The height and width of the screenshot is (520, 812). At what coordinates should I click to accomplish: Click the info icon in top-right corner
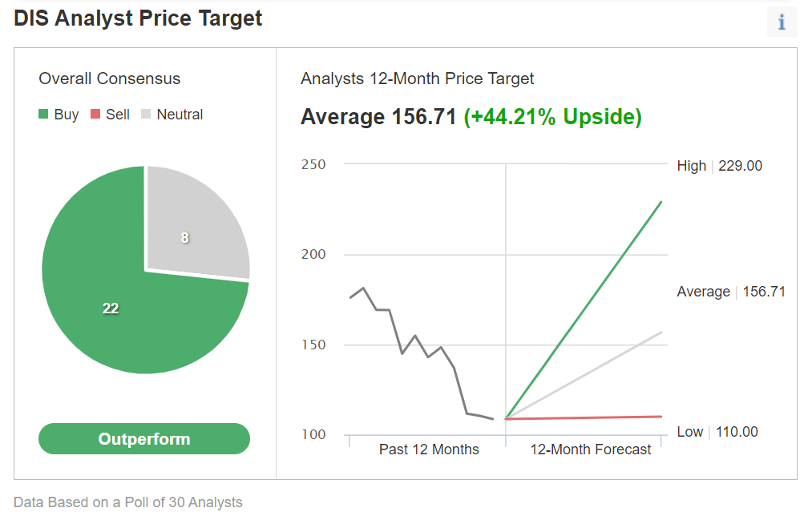[782, 22]
